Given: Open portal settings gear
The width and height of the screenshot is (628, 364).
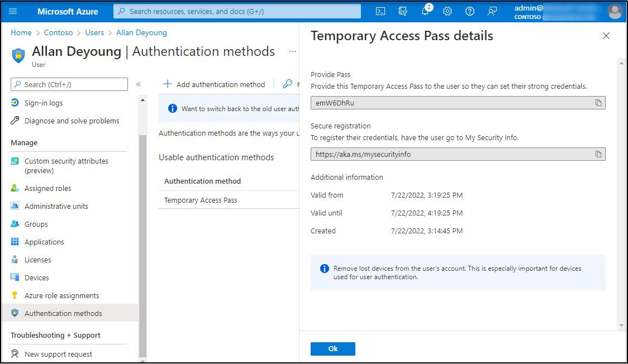Looking at the screenshot, I should 448,11.
